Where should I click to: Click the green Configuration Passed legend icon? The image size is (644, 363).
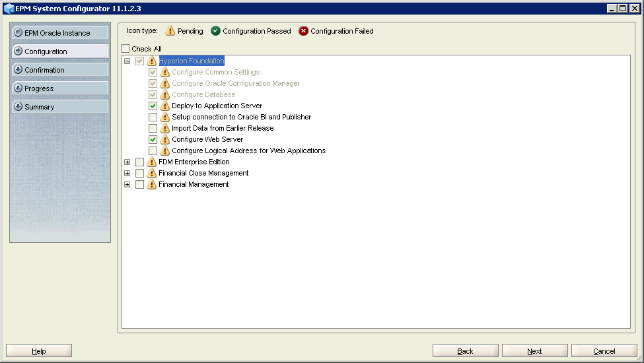[215, 31]
